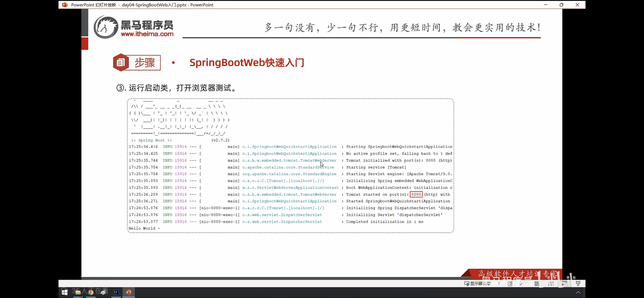
Task: Click the boxed 8080 port number
Action: click(416, 194)
